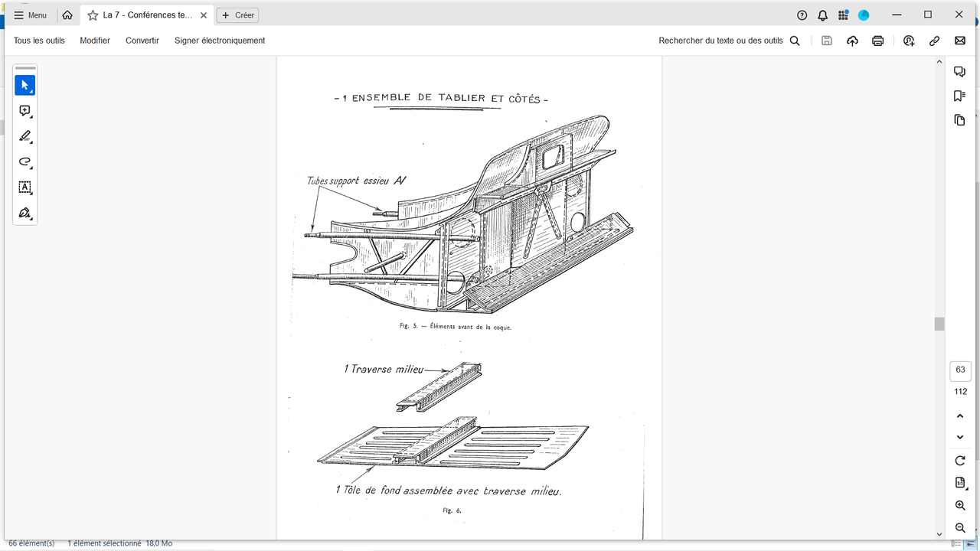This screenshot has height=551, width=980.
Task: Open the page display options icon
Action: pos(960,483)
